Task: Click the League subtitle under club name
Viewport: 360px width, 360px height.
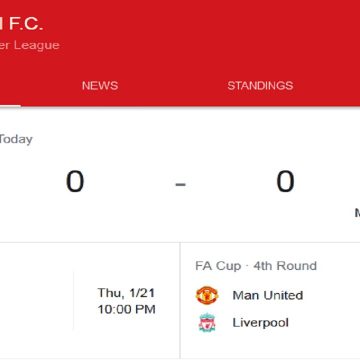Action: click(30, 45)
